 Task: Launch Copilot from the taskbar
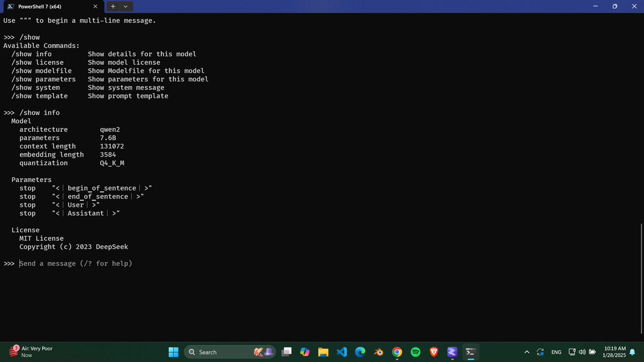[305, 352]
